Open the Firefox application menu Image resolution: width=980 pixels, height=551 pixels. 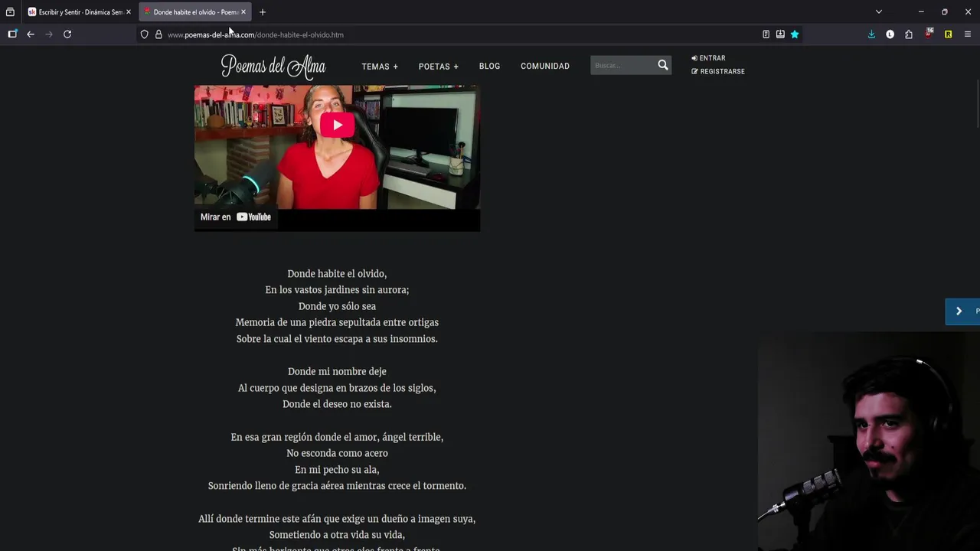tap(968, 34)
